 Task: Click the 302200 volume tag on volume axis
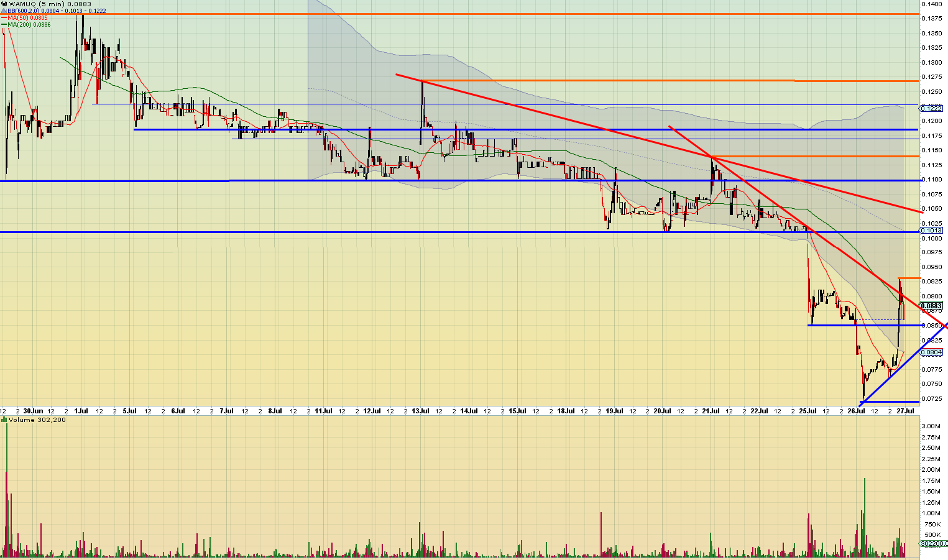point(932,544)
